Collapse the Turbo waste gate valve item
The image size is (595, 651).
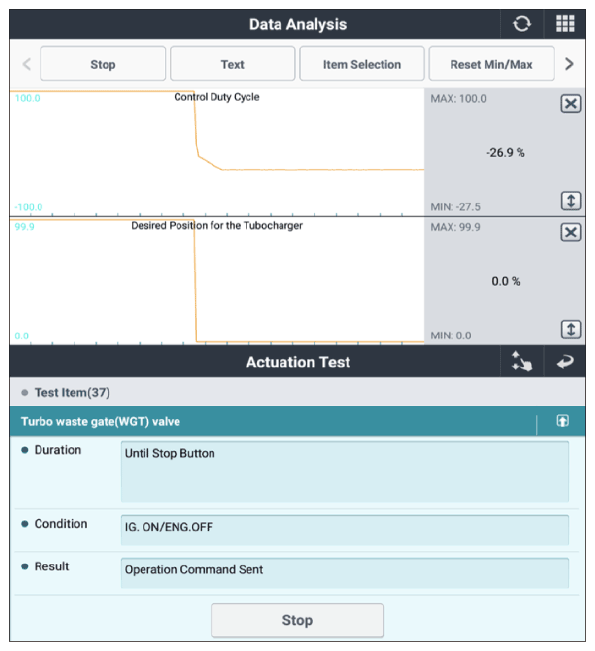tap(563, 421)
